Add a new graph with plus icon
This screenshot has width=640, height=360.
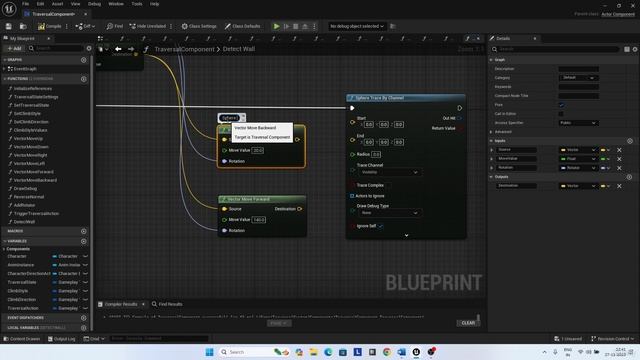[84, 60]
